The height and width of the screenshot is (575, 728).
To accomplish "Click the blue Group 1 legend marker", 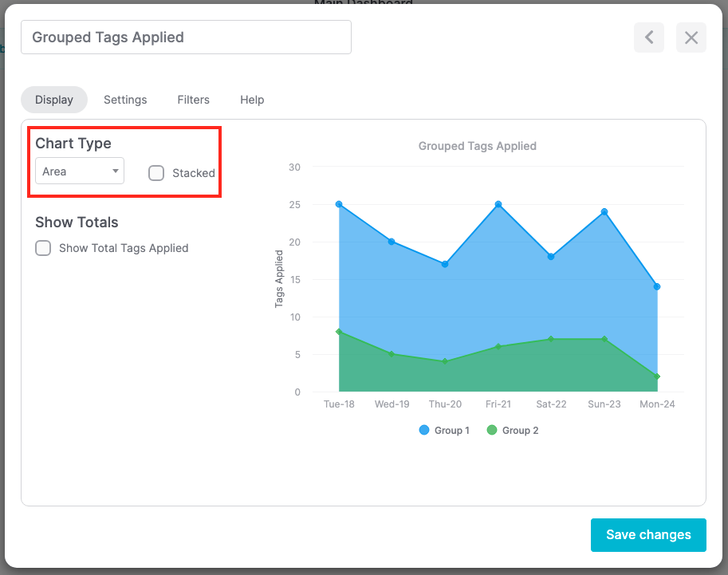I will (x=423, y=430).
